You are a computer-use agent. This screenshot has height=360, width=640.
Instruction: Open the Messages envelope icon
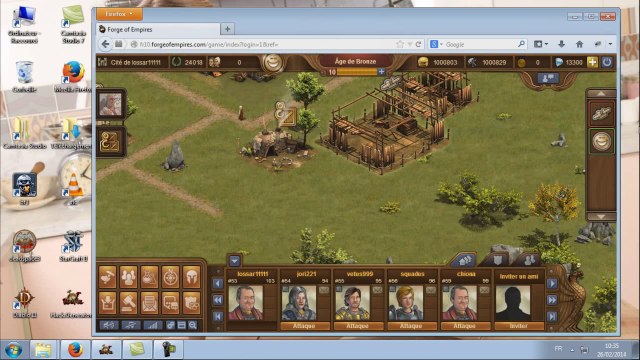(x=149, y=302)
